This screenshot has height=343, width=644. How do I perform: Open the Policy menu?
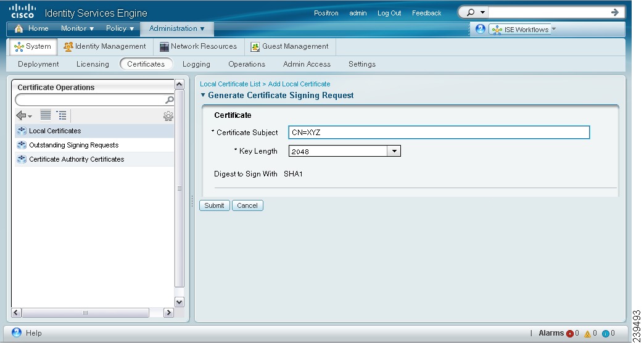(120, 29)
